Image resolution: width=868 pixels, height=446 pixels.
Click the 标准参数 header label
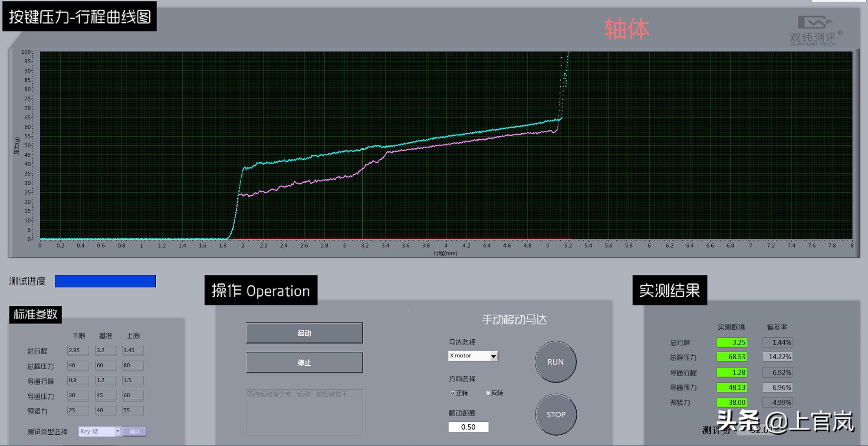[35, 315]
